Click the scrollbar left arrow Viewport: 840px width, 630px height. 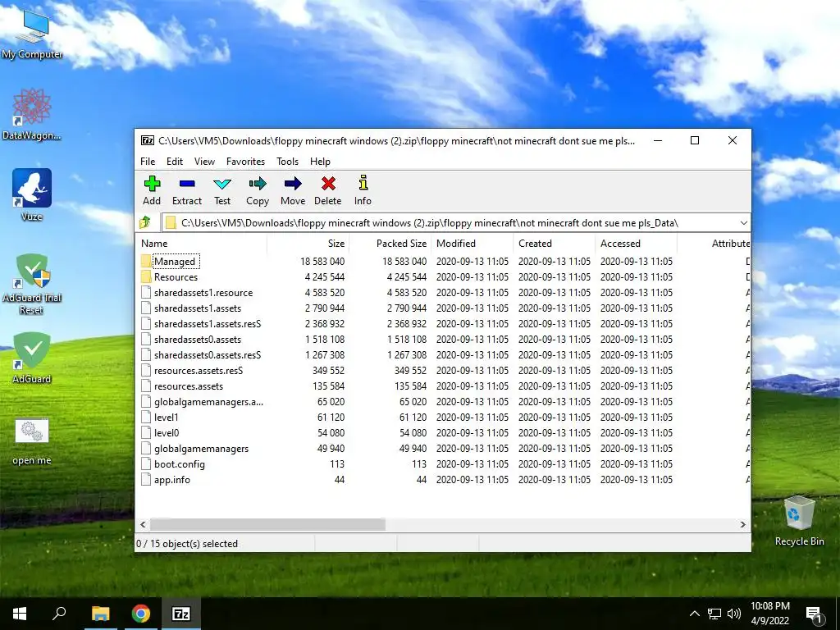tap(143, 524)
